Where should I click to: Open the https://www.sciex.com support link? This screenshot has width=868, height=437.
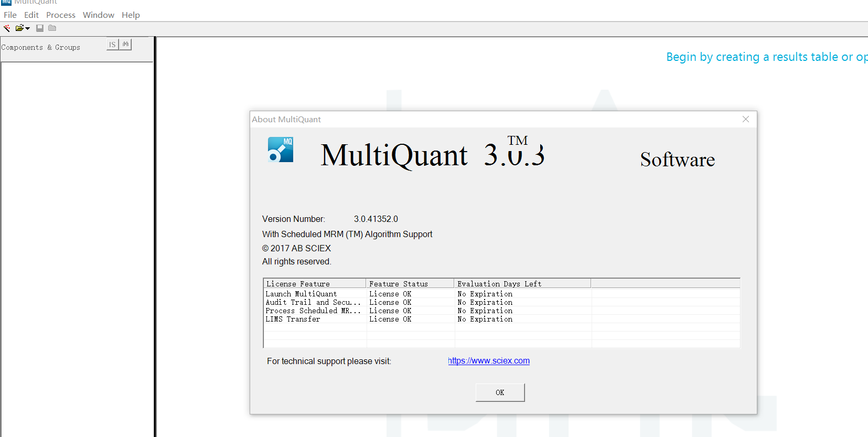(489, 361)
